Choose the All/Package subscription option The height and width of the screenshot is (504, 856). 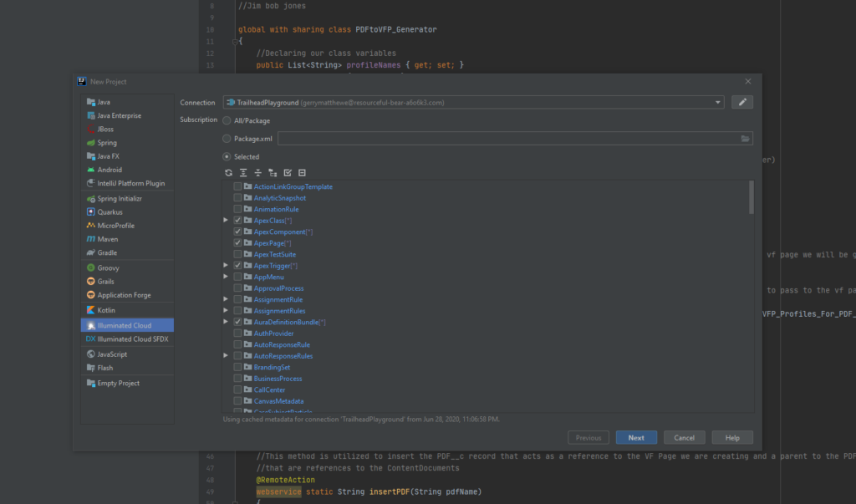(226, 120)
